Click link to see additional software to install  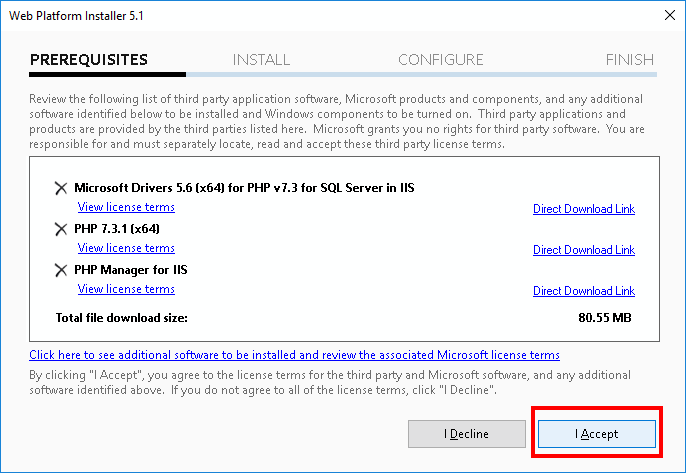pyautogui.click(x=294, y=355)
